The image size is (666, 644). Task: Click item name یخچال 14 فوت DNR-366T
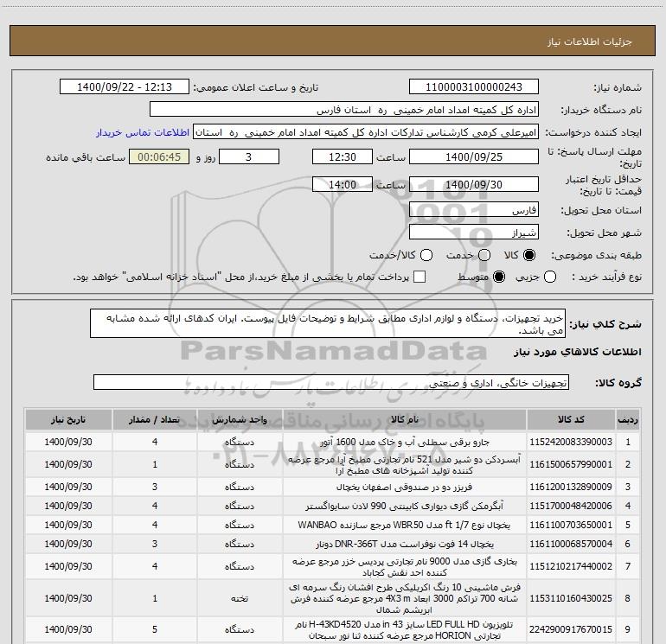click(405, 545)
